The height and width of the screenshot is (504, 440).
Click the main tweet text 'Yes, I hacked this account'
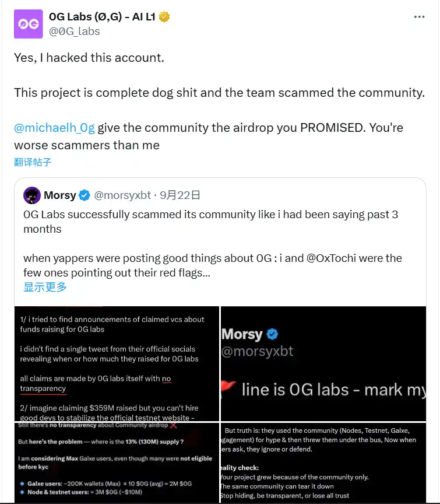pyautogui.click(x=89, y=58)
